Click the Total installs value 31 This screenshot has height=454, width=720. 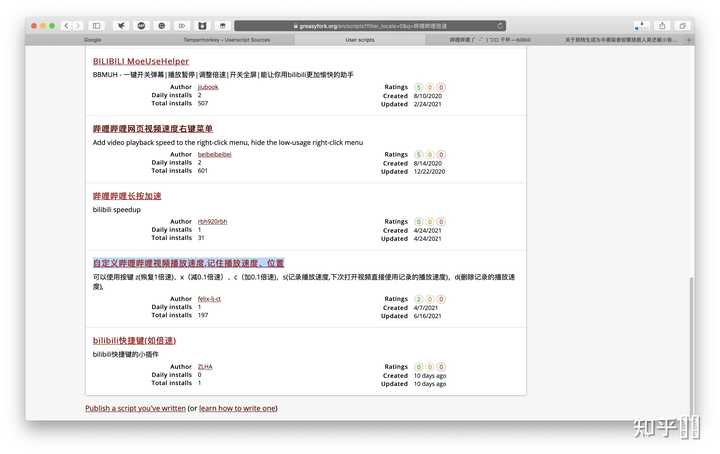(x=201, y=238)
